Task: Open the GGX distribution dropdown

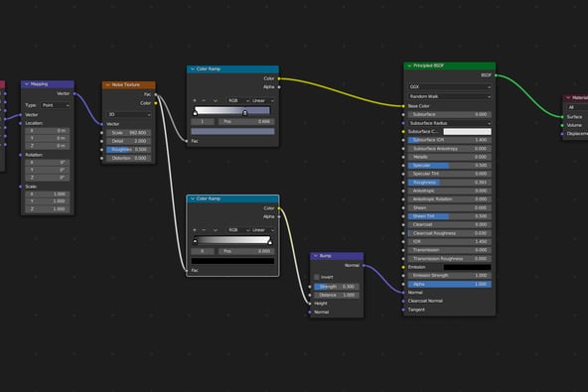Action: coord(449,86)
